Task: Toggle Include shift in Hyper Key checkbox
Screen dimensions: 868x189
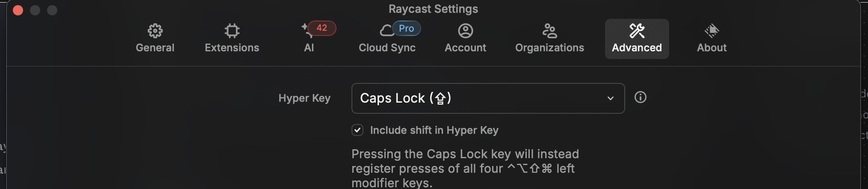Action: tap(357, 130)
